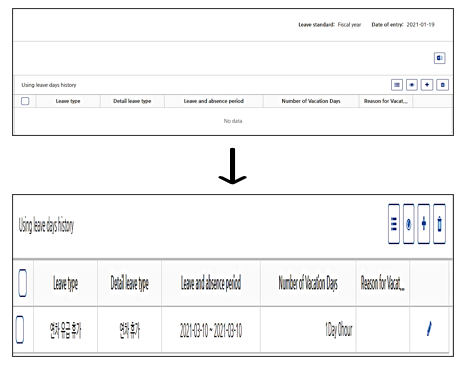Click plus add icon in enlarged history panel
The height and width of the screenshot is (365, 465).
pyautogui.click(x=424, y=224)
